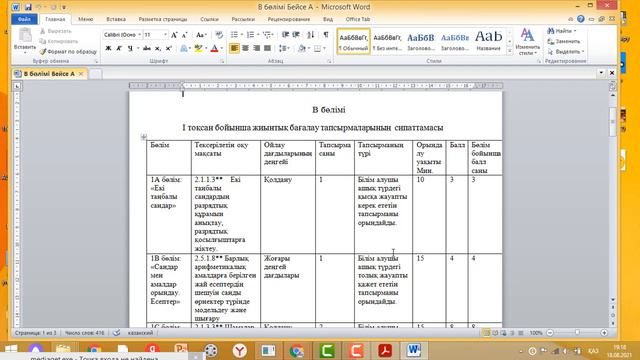Increase font size with grow font icon
The image size is (640, 360).
[x=174, y=35]
